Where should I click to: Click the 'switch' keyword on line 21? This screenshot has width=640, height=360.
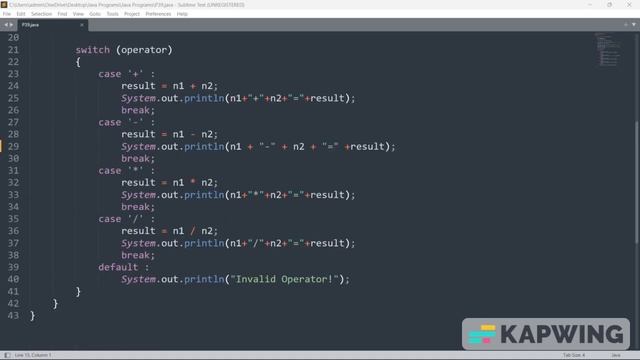coord(93,50)
